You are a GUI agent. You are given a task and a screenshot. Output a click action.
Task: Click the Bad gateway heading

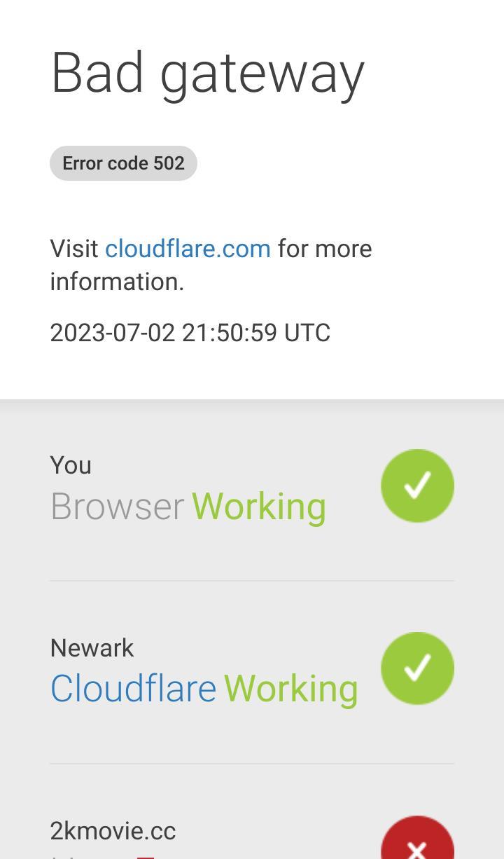[x=207, y=74]
